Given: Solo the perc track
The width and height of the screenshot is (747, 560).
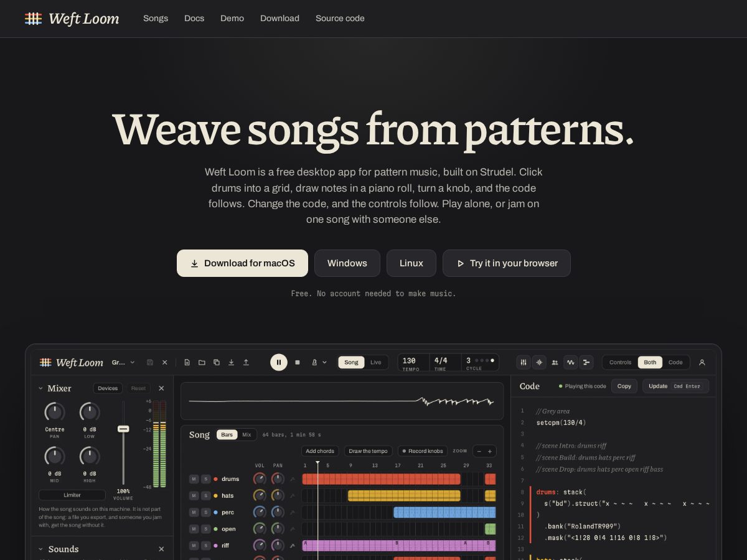Looking at the screenshot, I should click(x=205, y=512).
